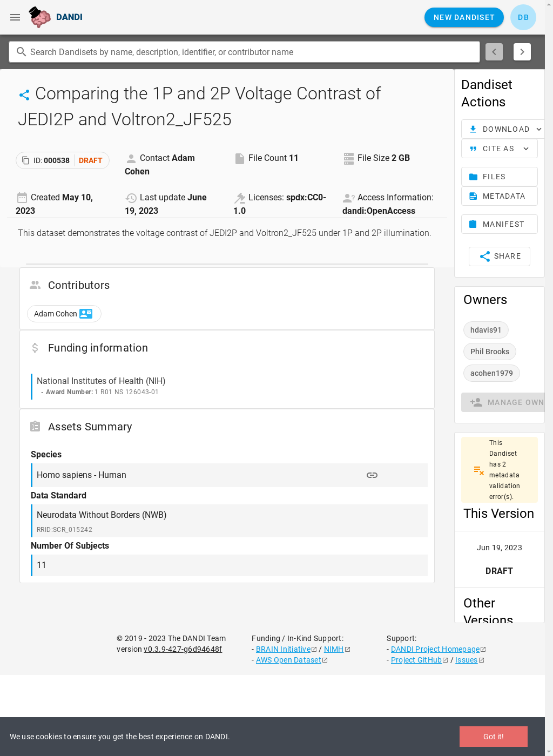Open the DB user avatar menu
This screenshot has height=756, width=553.
[x=523, y=17]
